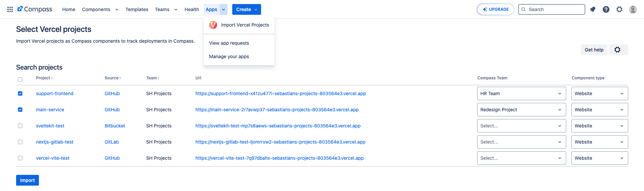Screen dimensions: 644x191
Task: Open Redesign Project team dropdown
Action: click(x=522, y=110)
